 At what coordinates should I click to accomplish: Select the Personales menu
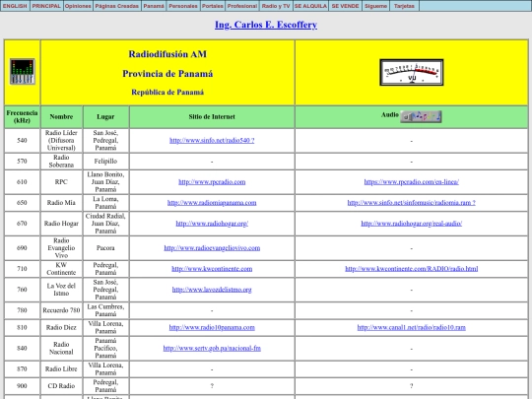click(183, 6)
